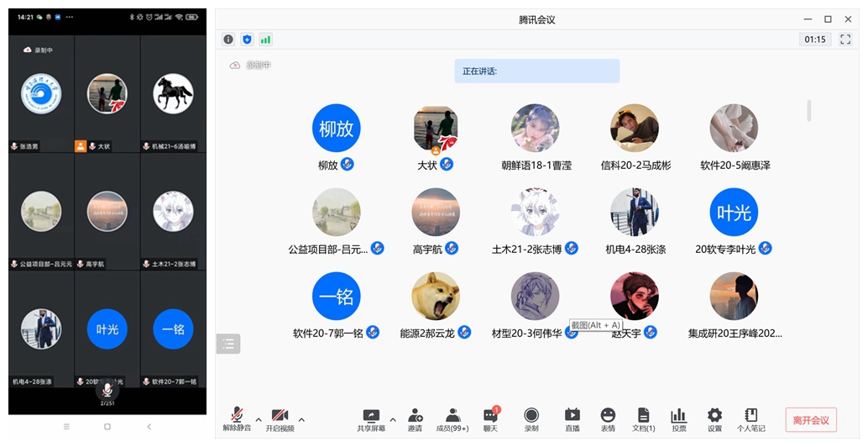
Task: Click the participant grid vertical scrollbar
Action: click(x=809, y=111)
